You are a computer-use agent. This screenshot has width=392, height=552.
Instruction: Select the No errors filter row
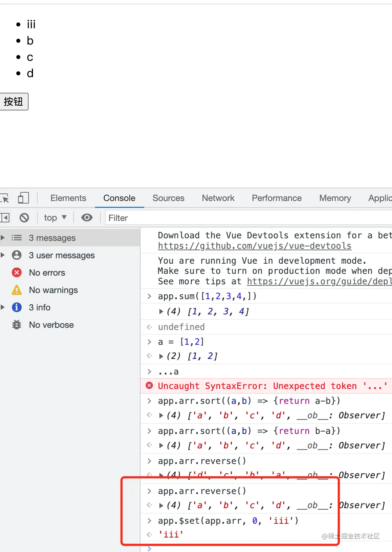coord(70,272)
